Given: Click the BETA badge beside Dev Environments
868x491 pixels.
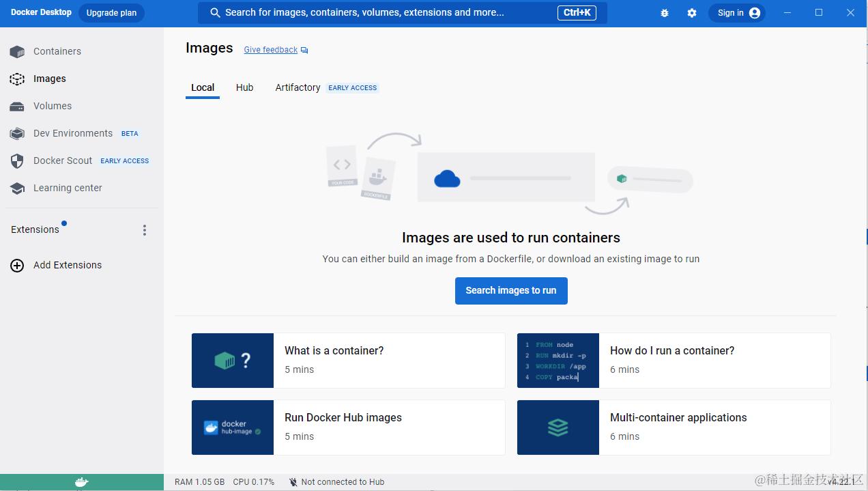Looking at the screenshot, I should tap(130, 134).
